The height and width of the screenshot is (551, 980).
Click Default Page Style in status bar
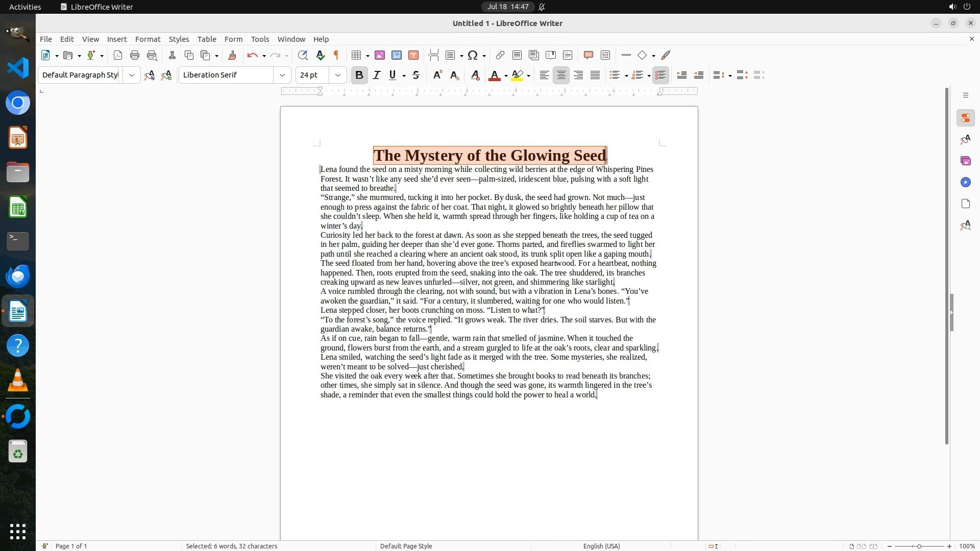pyautogui.click(x=406, y=546)
